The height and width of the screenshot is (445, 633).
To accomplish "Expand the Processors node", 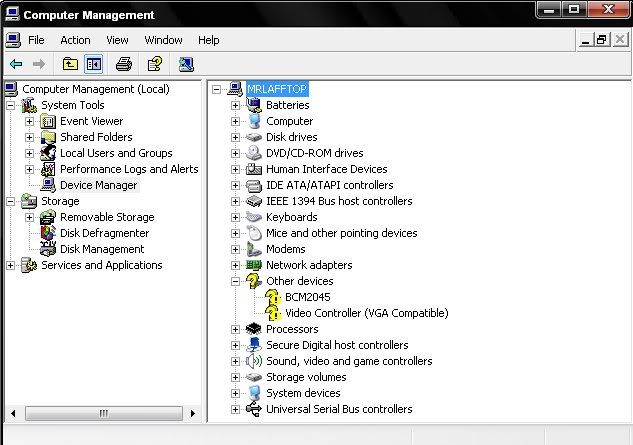I will coord(235,329).
